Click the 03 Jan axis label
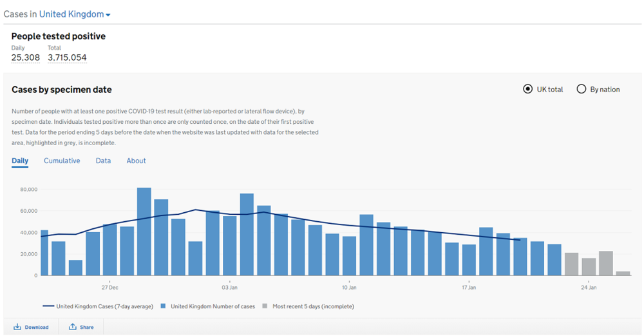This screenshot has height=336, width=644. [230, 288]
